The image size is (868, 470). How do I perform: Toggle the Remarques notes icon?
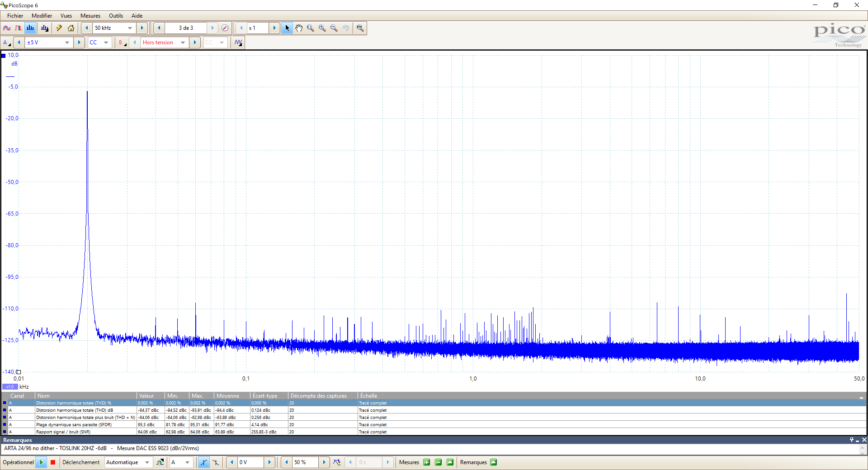494,462
